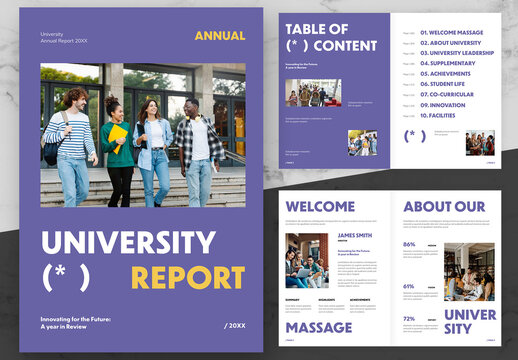Click the ABOUT OUR heading
Viewport: 518px width, 360px height.
[444, 207]
